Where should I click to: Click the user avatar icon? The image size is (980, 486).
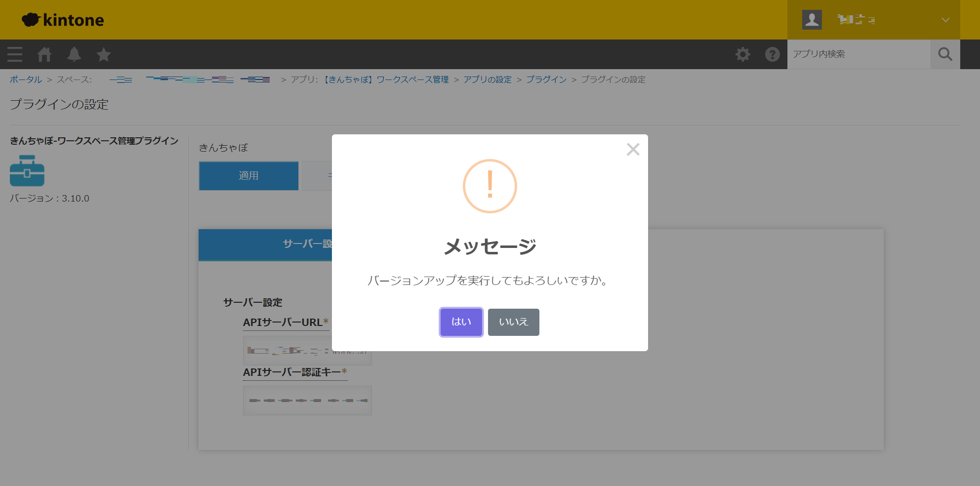812,20
